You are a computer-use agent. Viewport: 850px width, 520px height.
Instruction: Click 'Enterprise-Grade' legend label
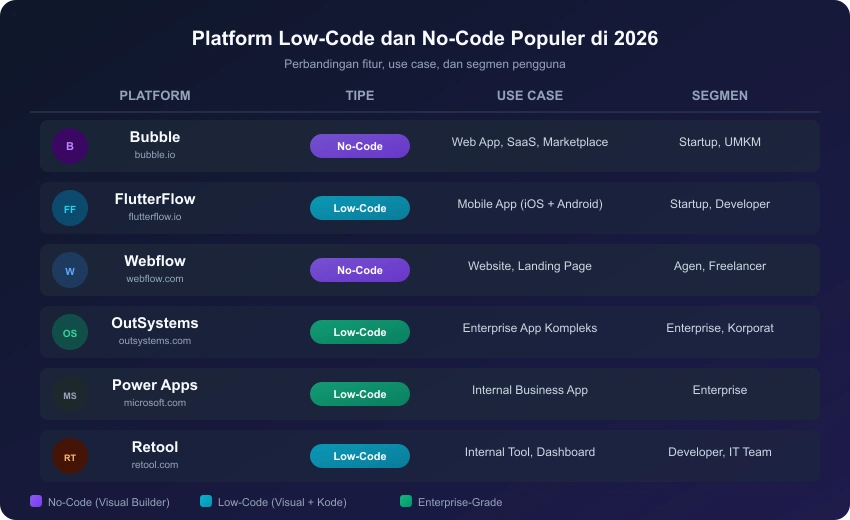click(x=460, y=502)
